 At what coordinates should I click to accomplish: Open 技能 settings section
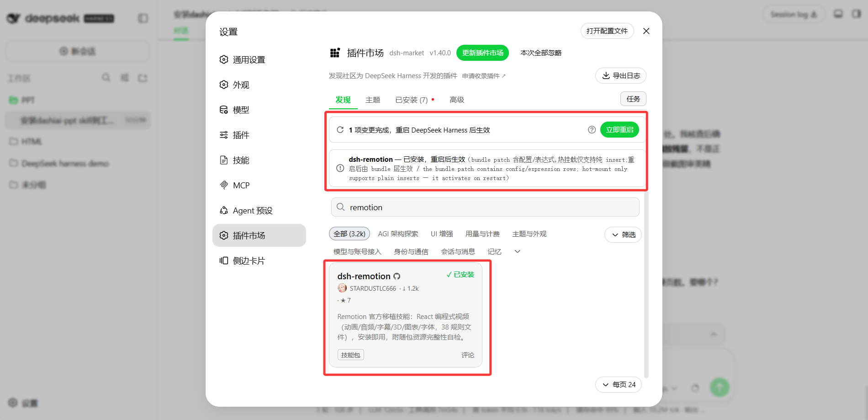click(x=259, y=160)
